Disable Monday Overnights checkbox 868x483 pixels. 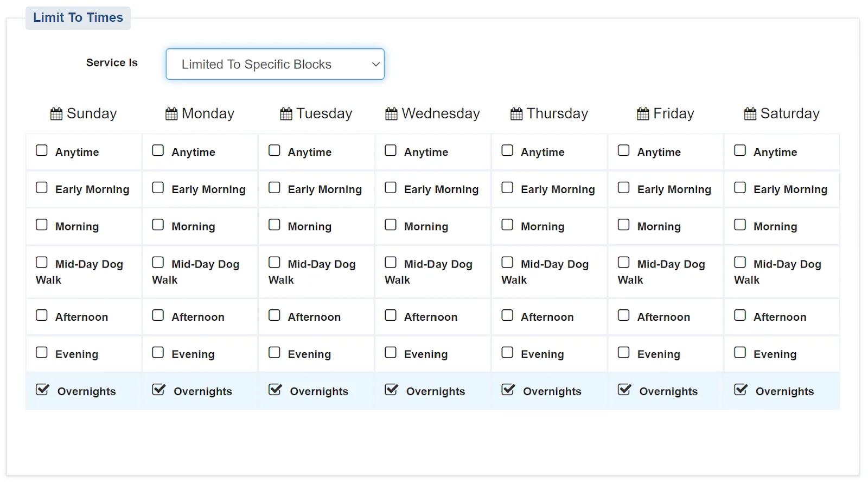(x=158, y=390)
